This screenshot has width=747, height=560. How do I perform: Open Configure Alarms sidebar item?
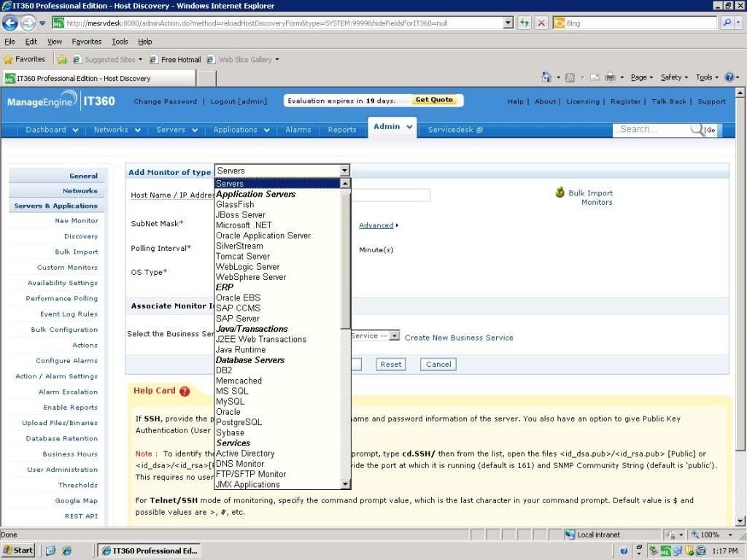(66, 360)
